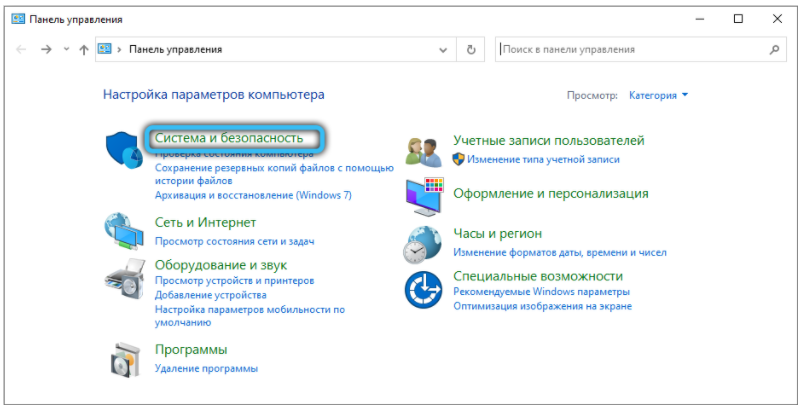Screen dimensions: 804x409
Task: Click the Clock and Region globe icon
Action: (424, 243)
